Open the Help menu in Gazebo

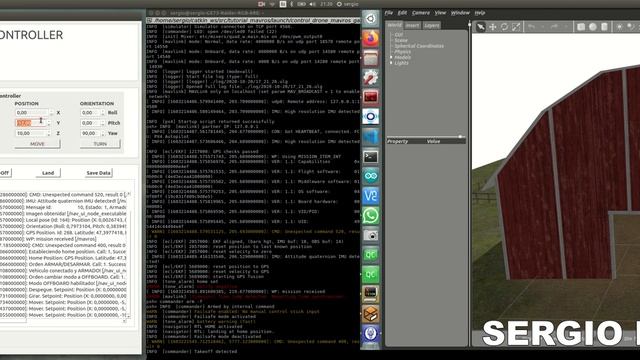pos(480,13)
